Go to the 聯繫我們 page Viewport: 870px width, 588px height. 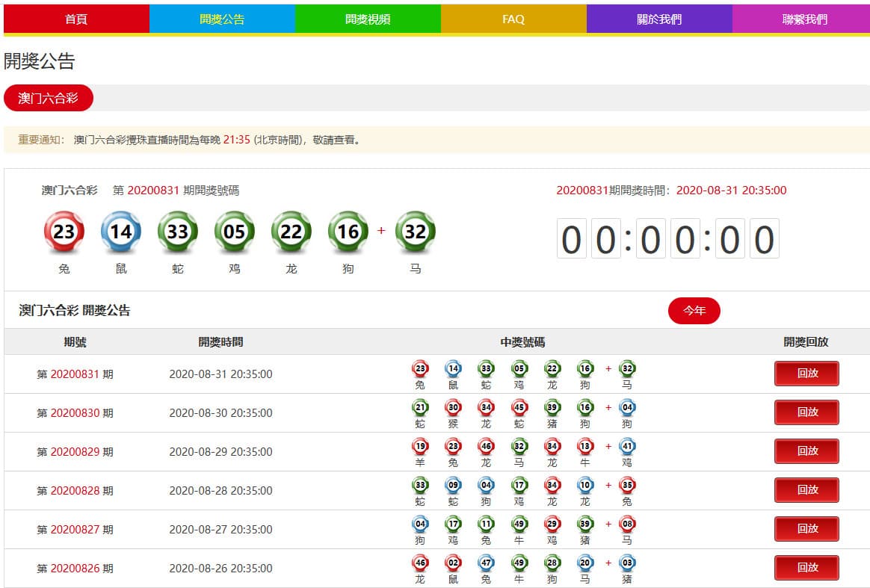coord(804,19)
